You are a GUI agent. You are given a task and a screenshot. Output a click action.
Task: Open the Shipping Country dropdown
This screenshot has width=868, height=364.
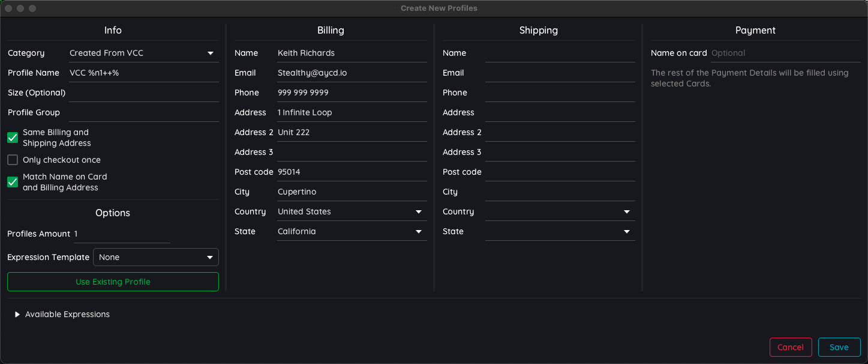560,211
